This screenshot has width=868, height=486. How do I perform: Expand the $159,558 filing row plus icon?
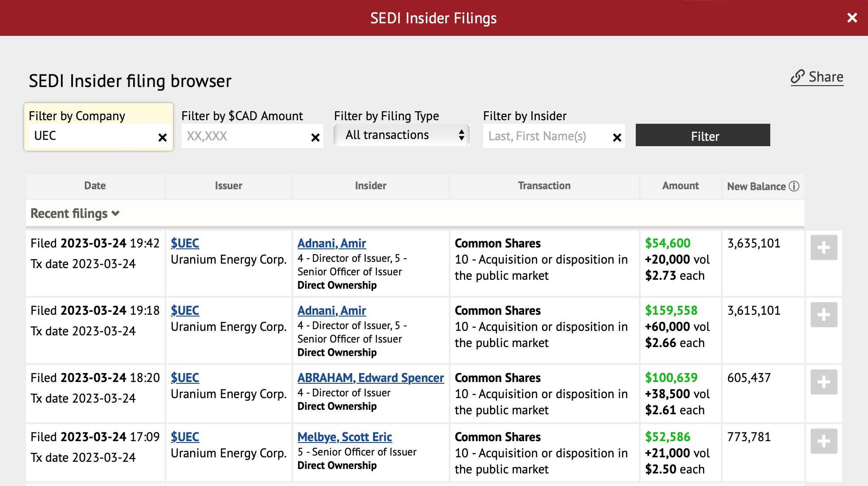[x=824, y=315]
